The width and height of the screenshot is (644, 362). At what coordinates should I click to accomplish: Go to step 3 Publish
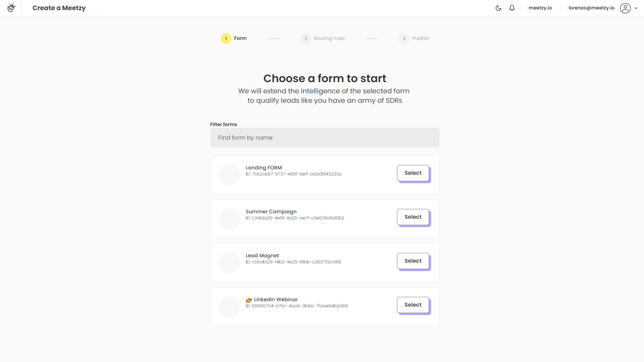pyautogui.click(x=414, y=38)
